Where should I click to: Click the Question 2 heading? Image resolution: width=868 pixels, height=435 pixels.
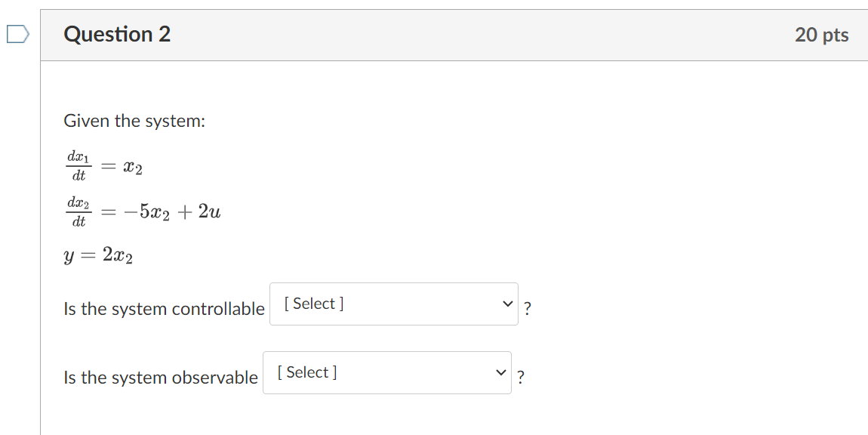coord(117,34)
